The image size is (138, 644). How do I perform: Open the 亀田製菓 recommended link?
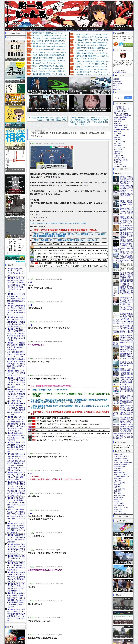coord(65,240)
